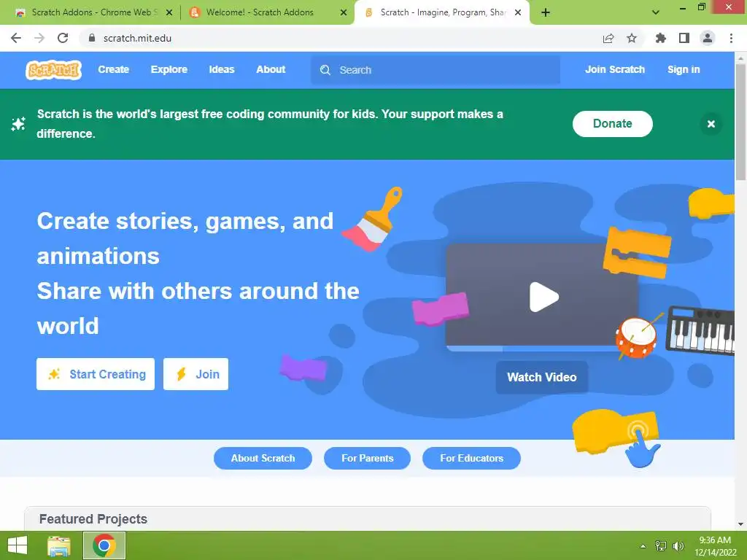This screenshot has height=560, width=747.
Task: Close the Welcome Scratch Addons tab
Action: tap(344, 12)
